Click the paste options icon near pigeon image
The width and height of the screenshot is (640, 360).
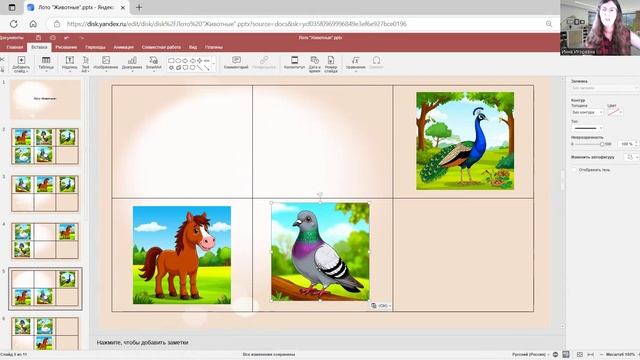tap(381, 305)
